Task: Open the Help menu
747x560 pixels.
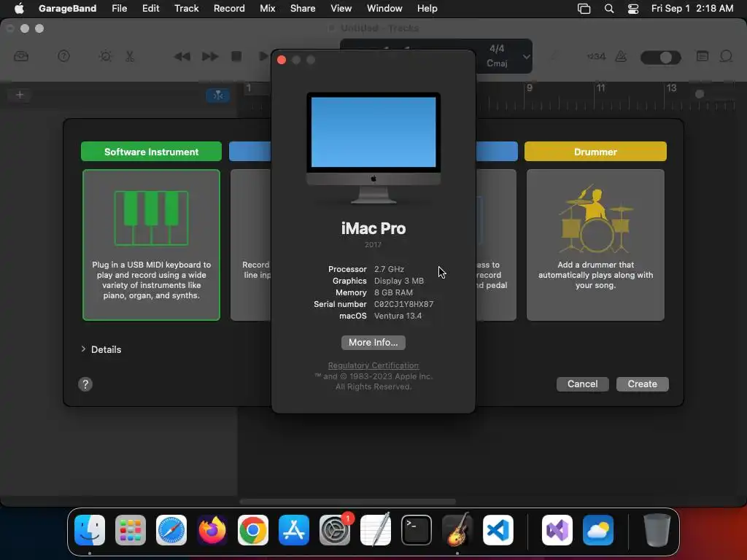Action: [x=427, y=8]
